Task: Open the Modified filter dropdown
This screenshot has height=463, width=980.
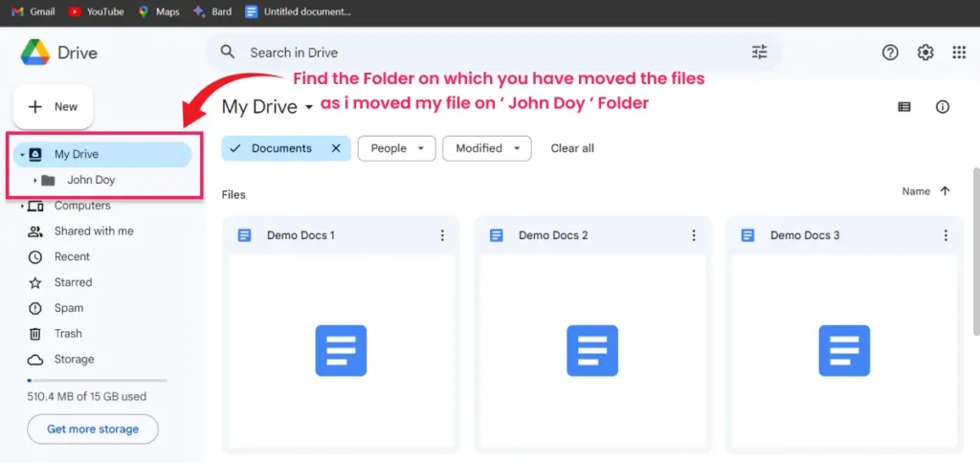Action: tap(486, 148)
